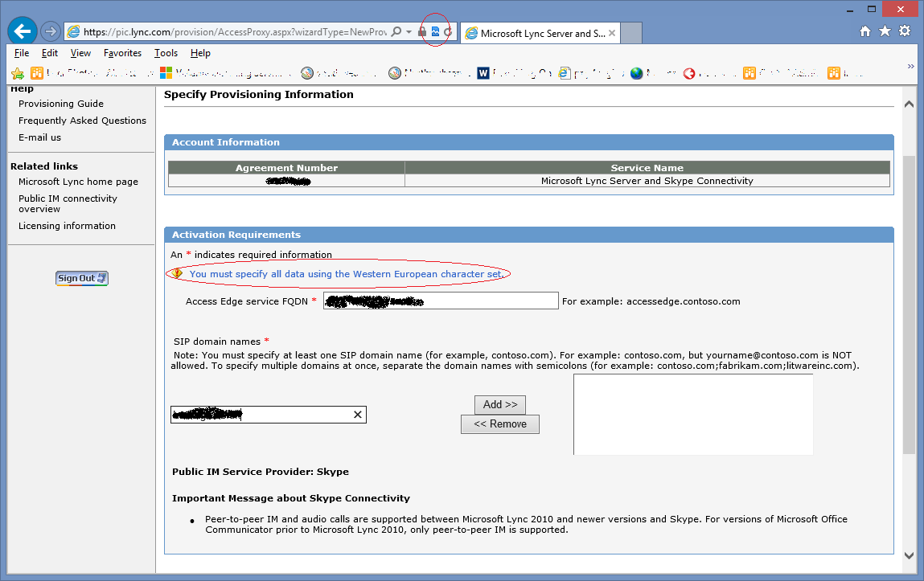Expand the Favorites bar overflow chevron
The image size is (924, 581).
point(910,67)
